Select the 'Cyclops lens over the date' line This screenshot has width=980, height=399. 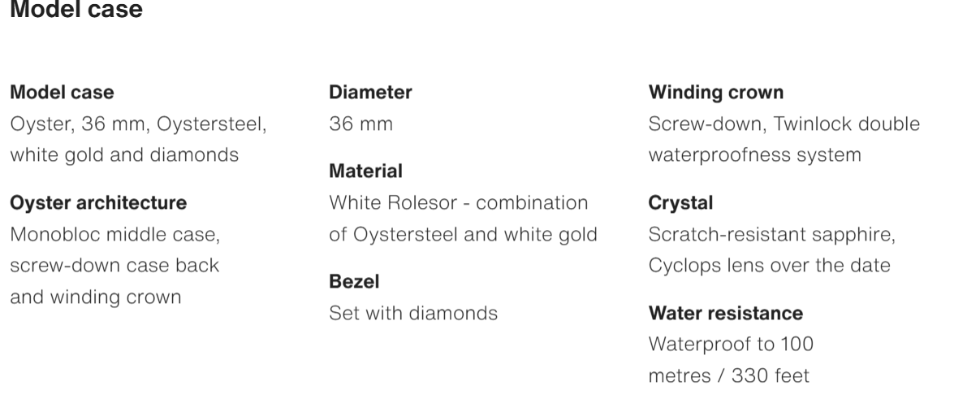(x=769, y=266)
